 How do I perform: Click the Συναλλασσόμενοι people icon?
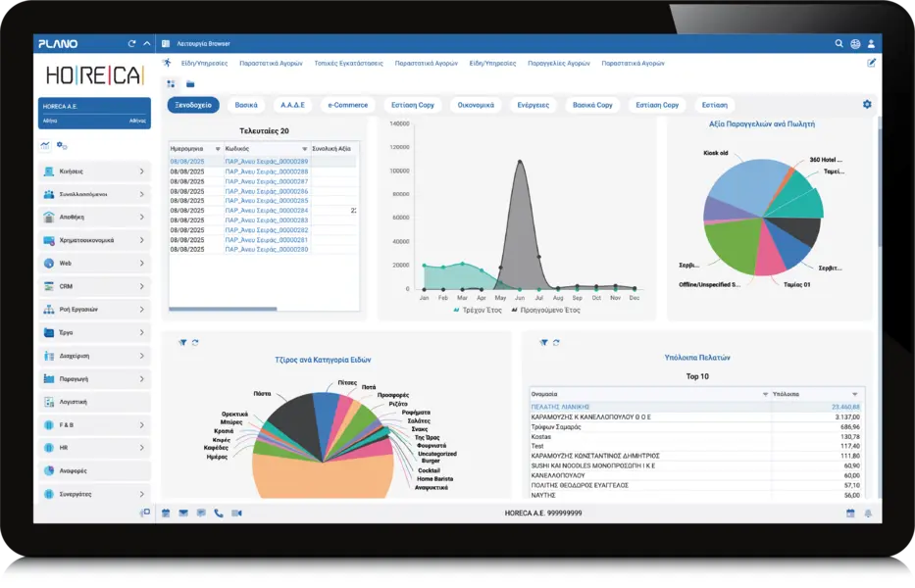49,194
